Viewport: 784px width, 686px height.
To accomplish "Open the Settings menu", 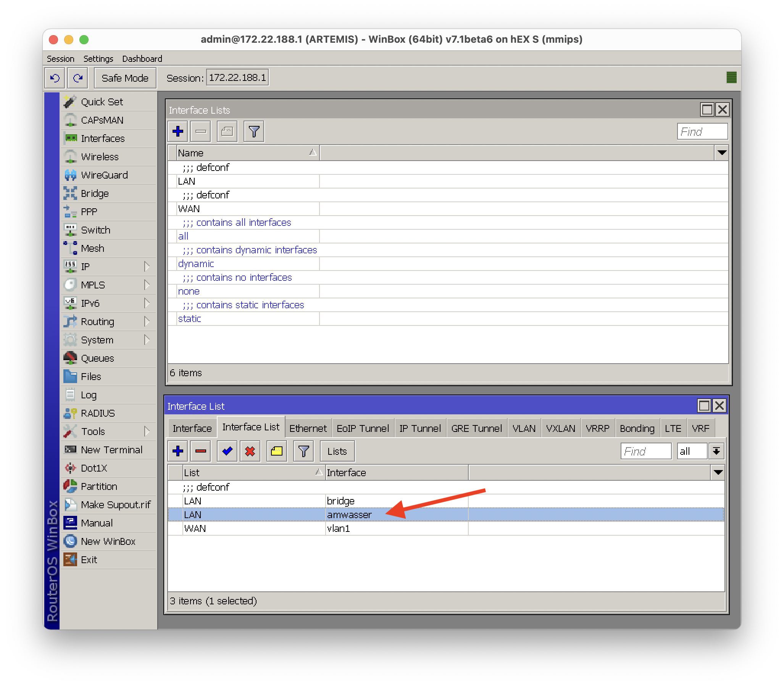I will (x=98, y=59).
